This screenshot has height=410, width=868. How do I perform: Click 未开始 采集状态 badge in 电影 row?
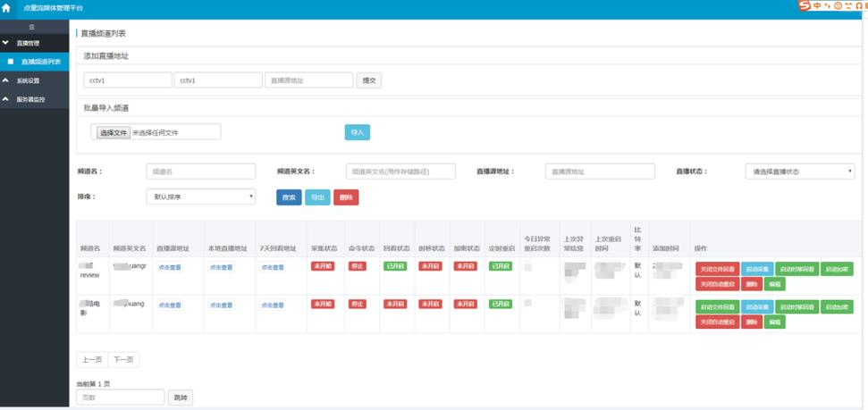click(x=322, y=304)
